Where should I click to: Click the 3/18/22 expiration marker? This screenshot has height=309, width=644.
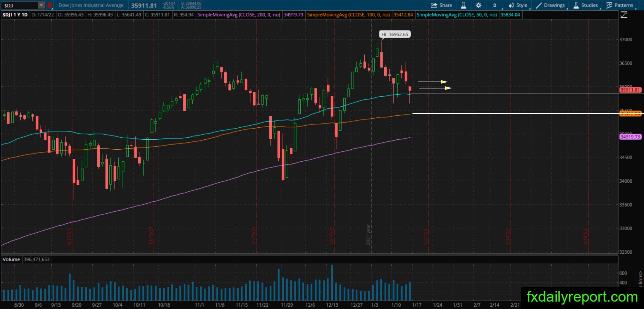click(x=586, y=237)
